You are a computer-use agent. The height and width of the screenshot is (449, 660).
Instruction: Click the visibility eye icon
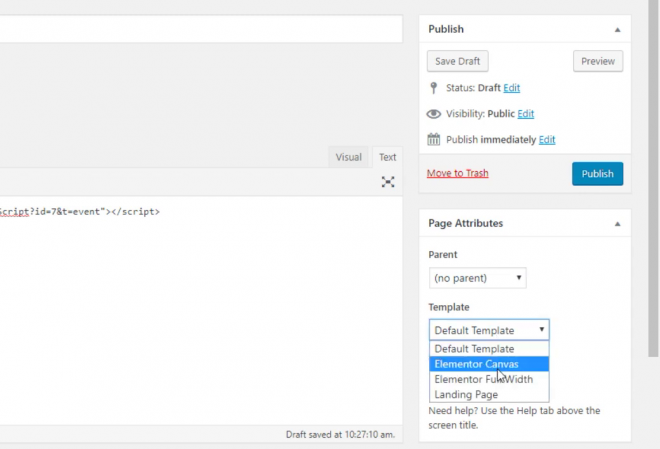434,114
